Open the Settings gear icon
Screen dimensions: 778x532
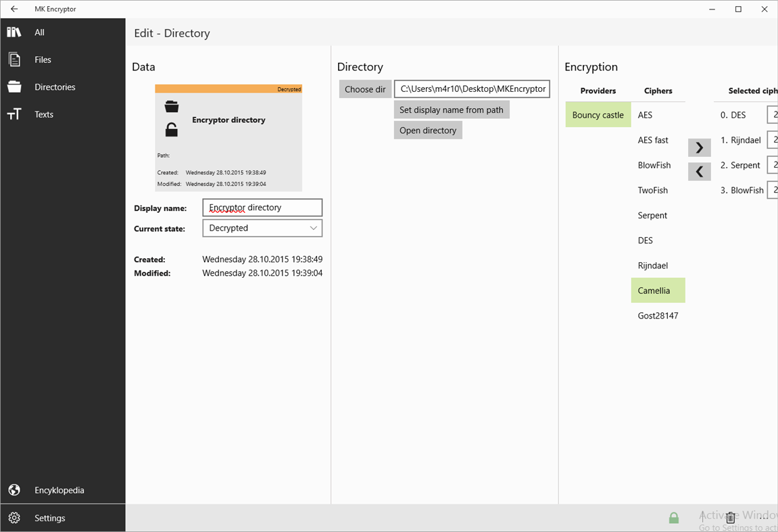pyautogui.click(x=14, y=518)
